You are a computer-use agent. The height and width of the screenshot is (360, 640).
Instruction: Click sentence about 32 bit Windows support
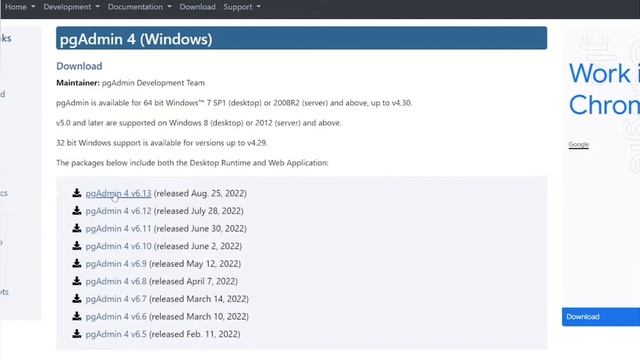click(162, 143)
